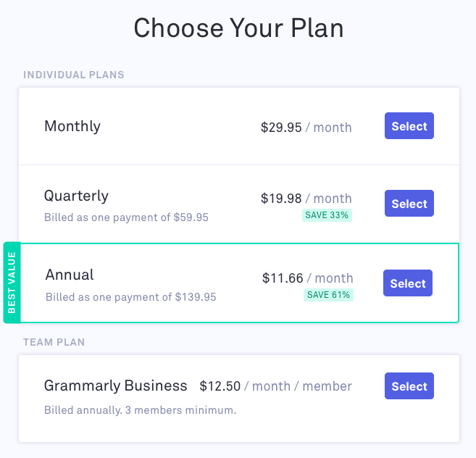The image size is (476, 458).
Task: Click the Monthly plan title
Action: [x=72, y=126]
